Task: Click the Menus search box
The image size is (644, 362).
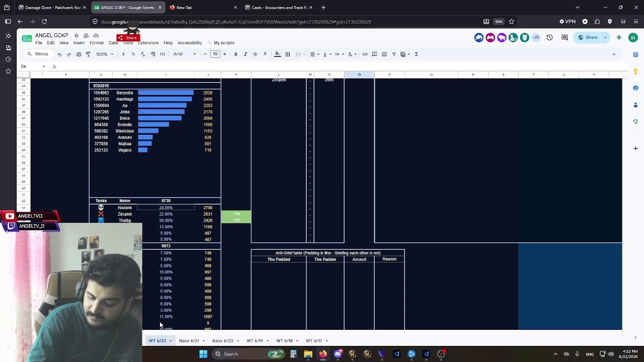Action: coord(38,54)
